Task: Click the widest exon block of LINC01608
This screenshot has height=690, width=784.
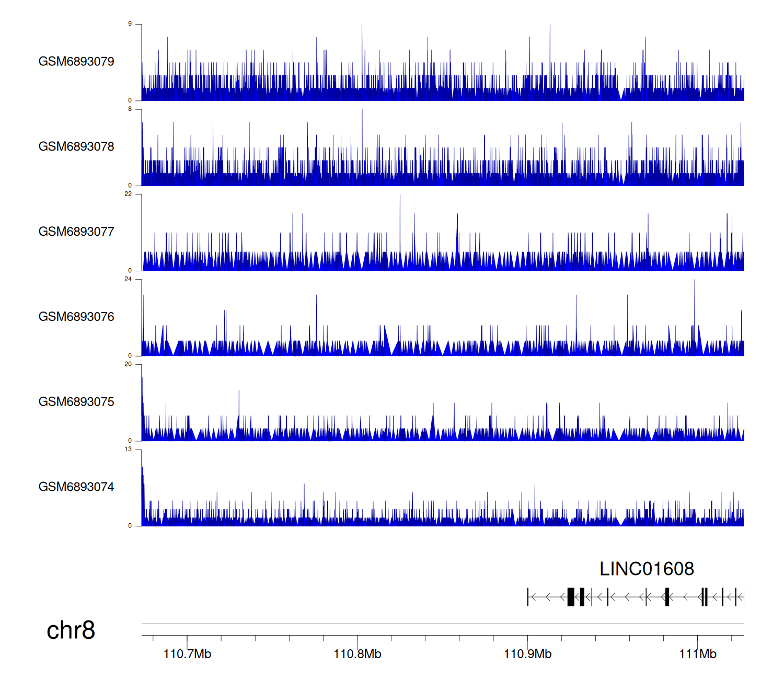Action: pyautogui.click(x=571, y=596)
